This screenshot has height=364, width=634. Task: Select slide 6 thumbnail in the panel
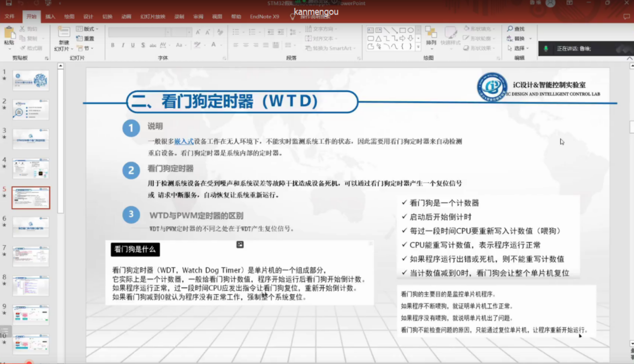coord(31,227)
